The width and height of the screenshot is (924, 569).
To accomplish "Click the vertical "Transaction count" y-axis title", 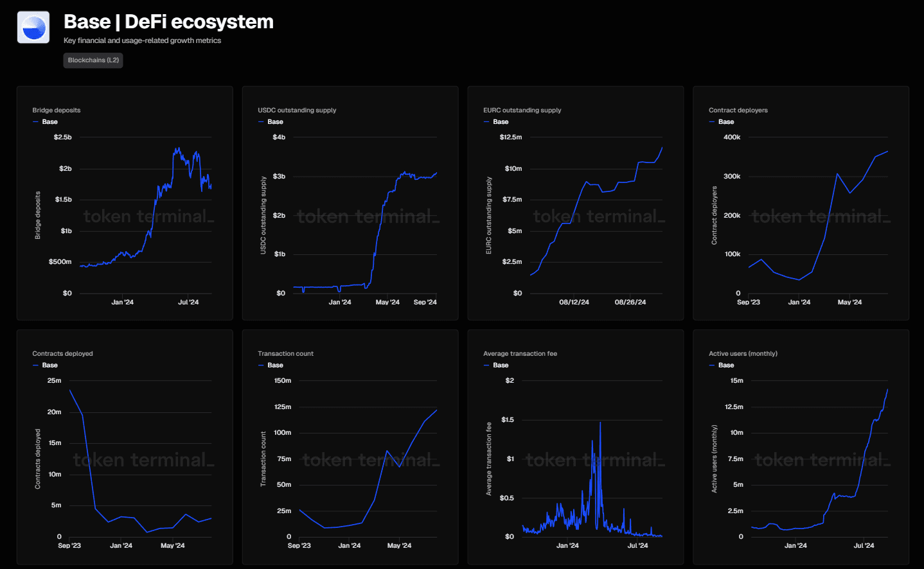I will 263,459.
